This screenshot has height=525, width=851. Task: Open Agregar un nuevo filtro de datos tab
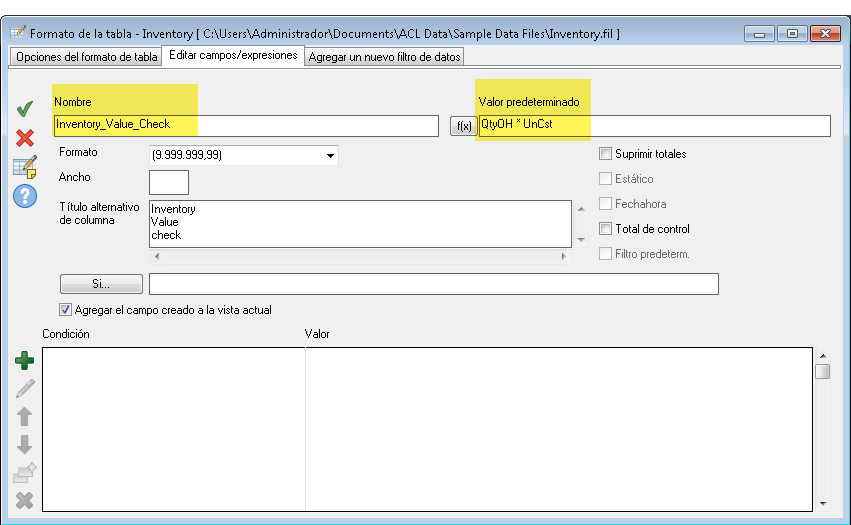[384, 57]
